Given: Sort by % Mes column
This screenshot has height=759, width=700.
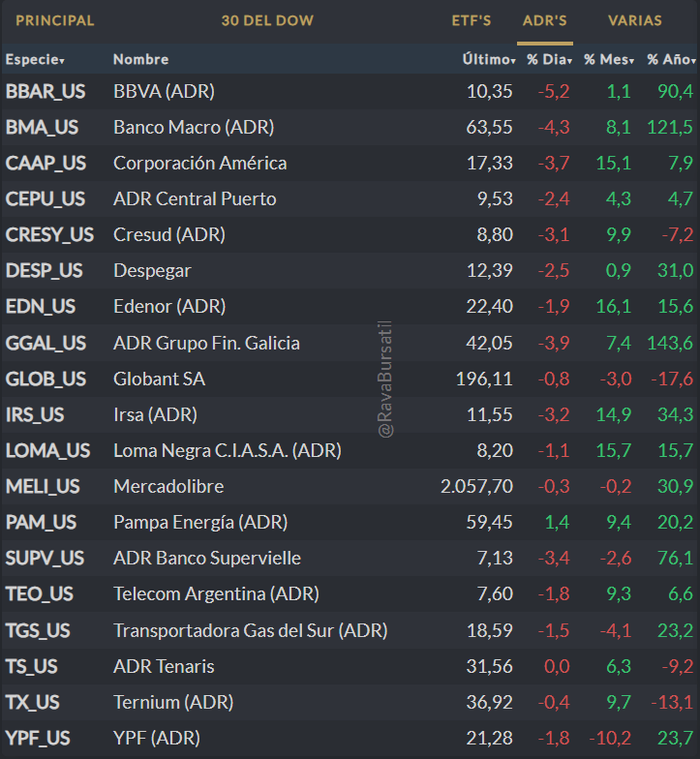Looking at the screenshot, I should click(x=608, y=60).
